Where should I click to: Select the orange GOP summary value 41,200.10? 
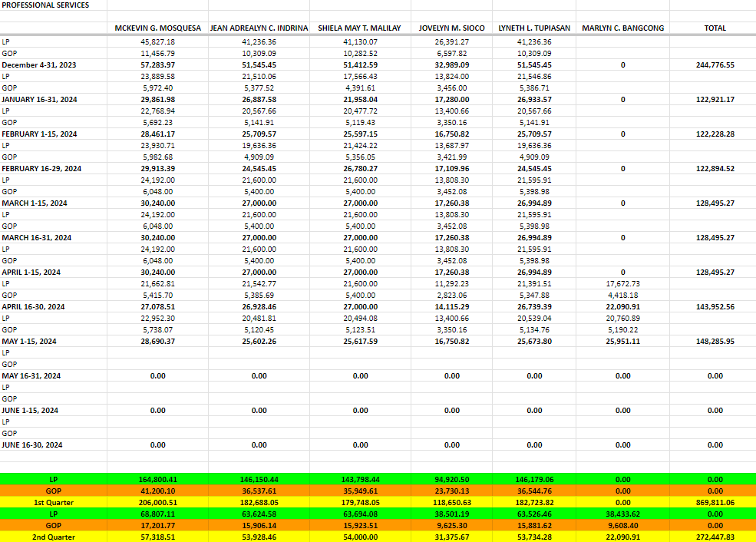[x=157, y=491]
